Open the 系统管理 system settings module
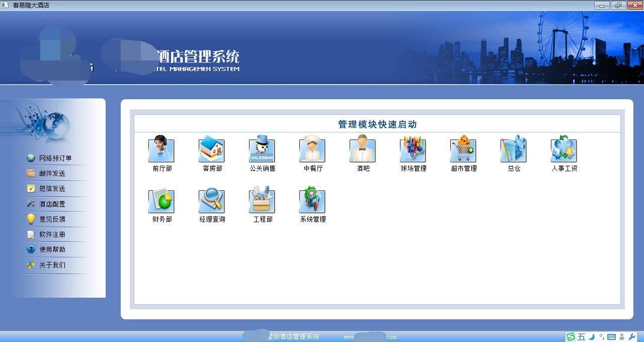 point(312,201)
